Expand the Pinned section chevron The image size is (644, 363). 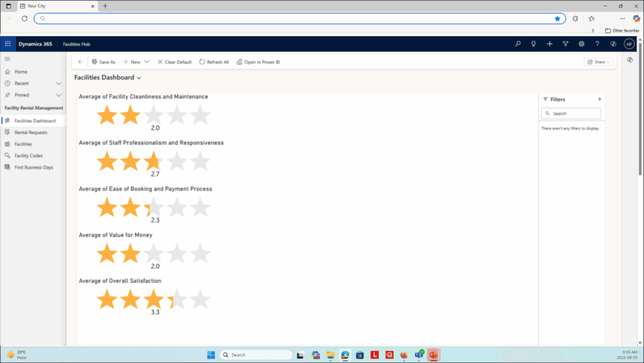pos(58,95)
